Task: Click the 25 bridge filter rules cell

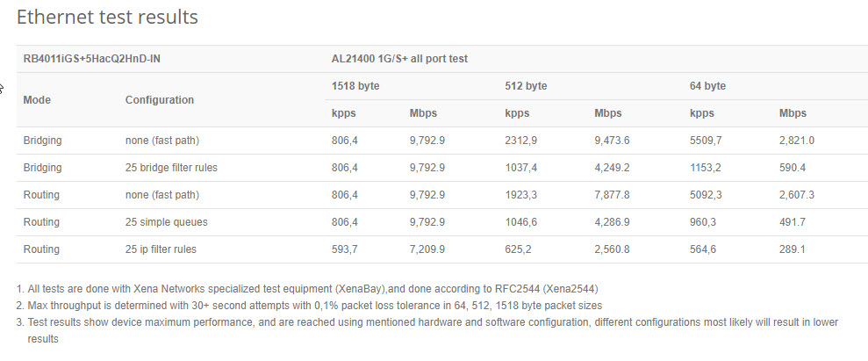Action: [171, 168]
